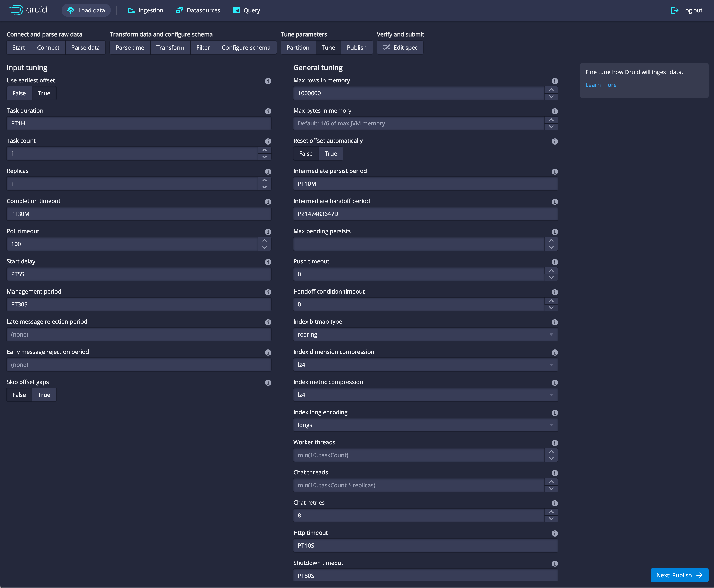Viewport: 714px width, 588px height.
Task: Decrement Worker threads value
Action: click(551, 458)
